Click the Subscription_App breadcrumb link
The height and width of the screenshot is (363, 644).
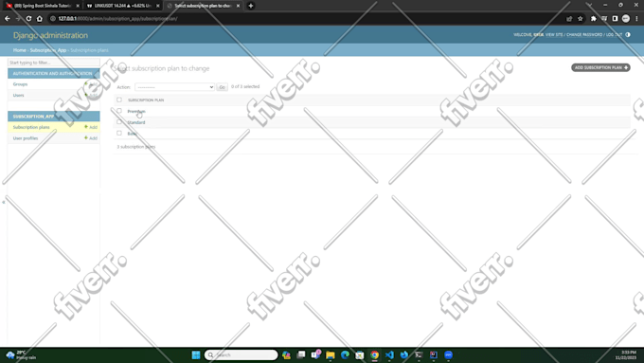pyautogui.click(x=48, y=50)
